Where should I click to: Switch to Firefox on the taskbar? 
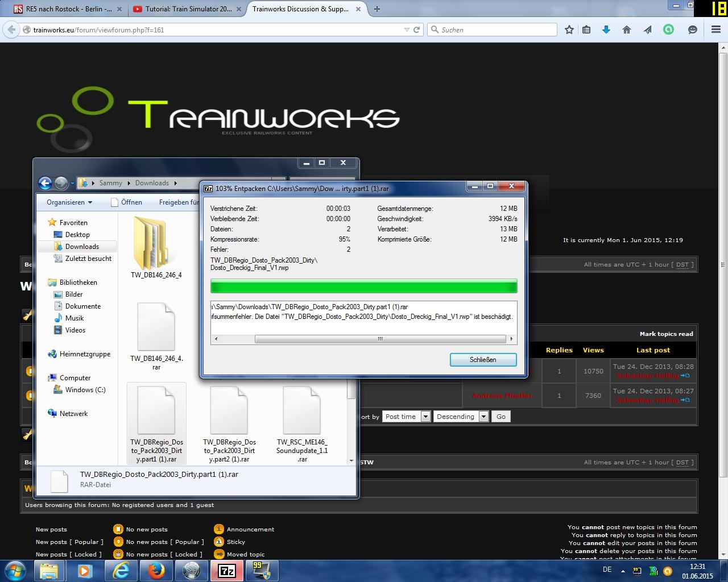[155, 570]
